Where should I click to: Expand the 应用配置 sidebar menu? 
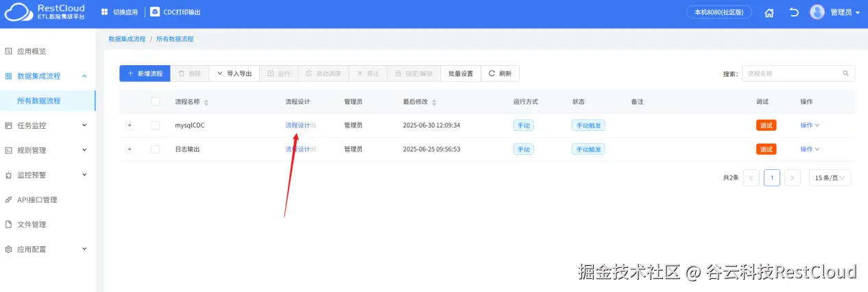[x=48, y=249]
